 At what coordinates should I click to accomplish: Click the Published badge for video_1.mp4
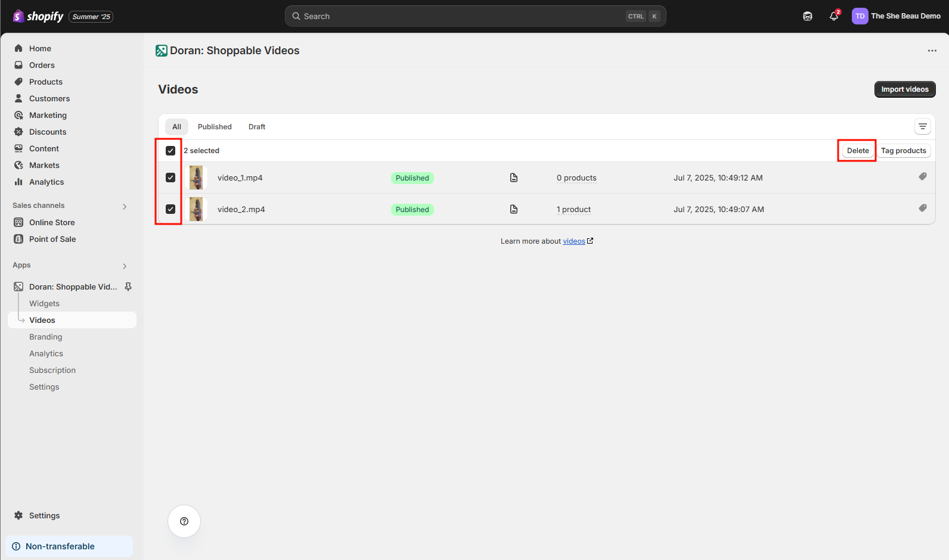(x=413, y=178)
